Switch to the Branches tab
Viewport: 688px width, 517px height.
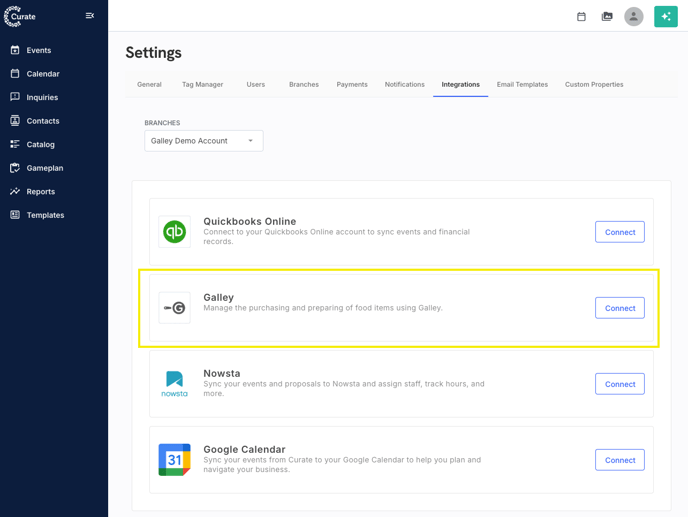click(304, 84)
